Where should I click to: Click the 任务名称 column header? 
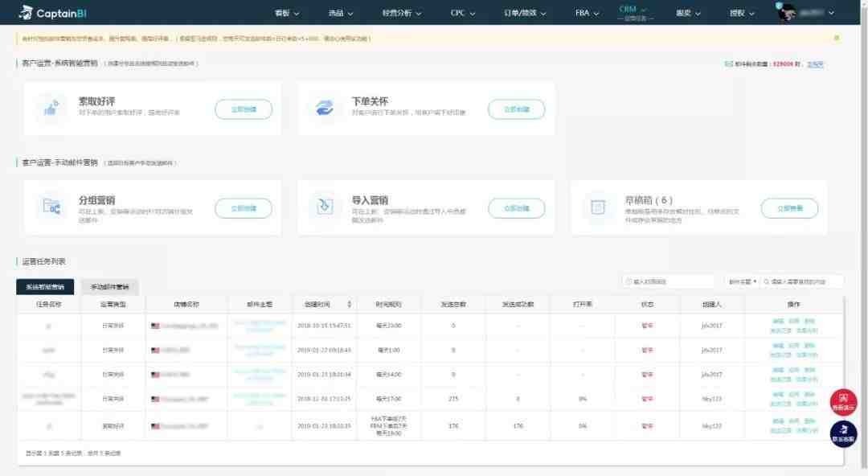click(x=49, y=304)
